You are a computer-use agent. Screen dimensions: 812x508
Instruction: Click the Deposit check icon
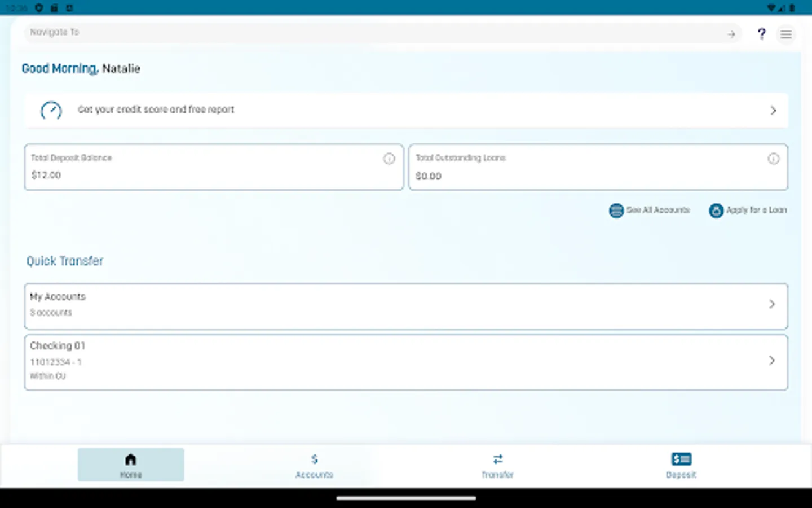coord(681,458)
